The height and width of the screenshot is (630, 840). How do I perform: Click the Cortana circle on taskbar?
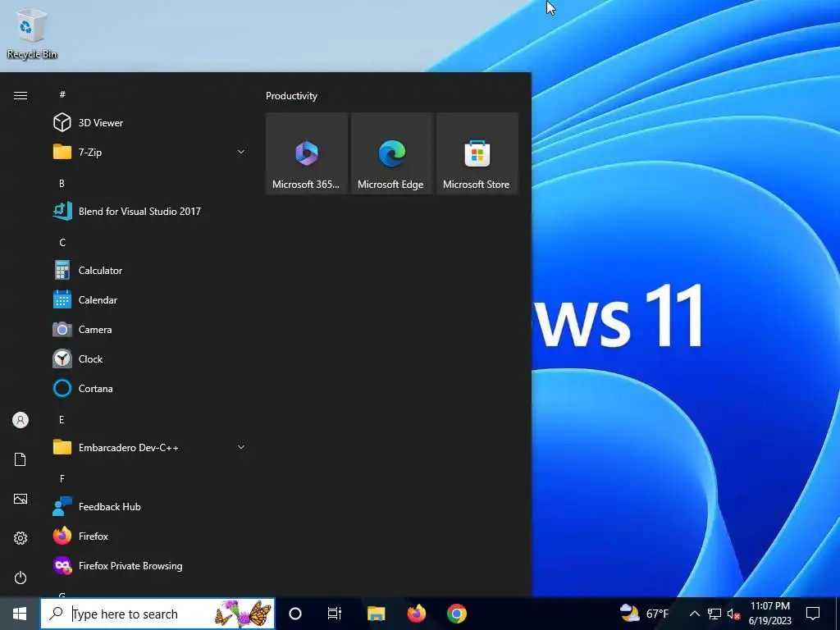click(x=295, y=614)
